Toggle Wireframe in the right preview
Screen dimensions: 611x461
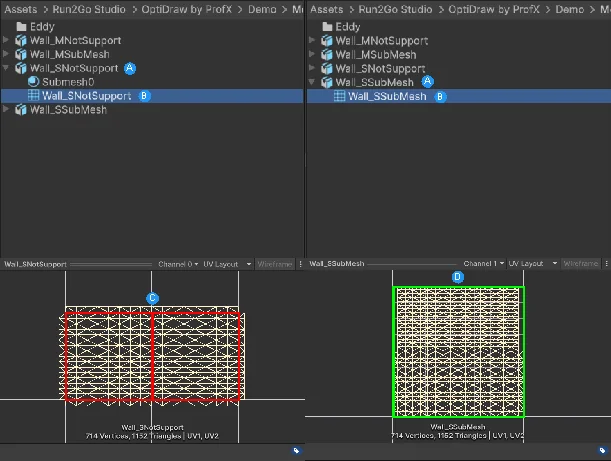pyautogui.click(x=581, y=264)
